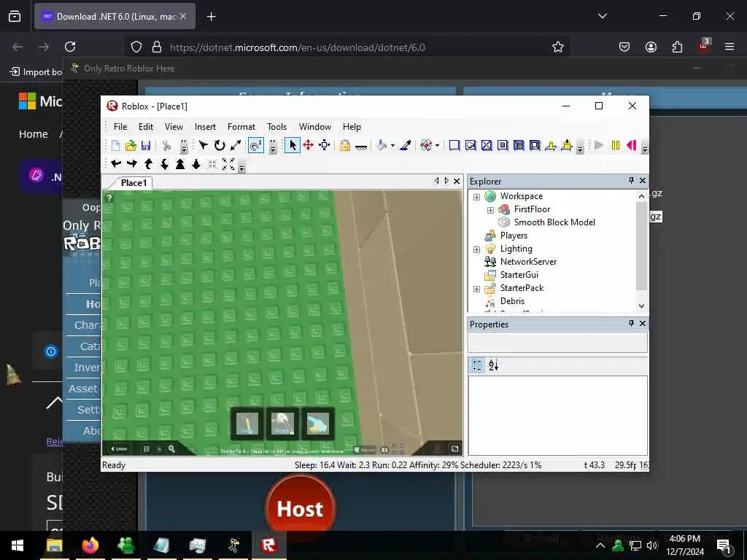Open overflow options after the Reset button
Image resolution: width=747 pixels, height=560 pixels.
click(645, 147)
